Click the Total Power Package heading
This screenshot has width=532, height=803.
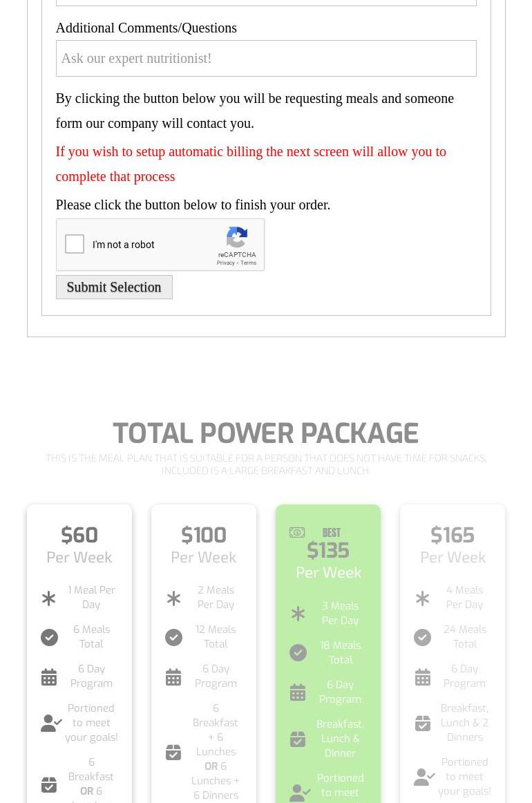pyautogui.click(x=266, y=434)
